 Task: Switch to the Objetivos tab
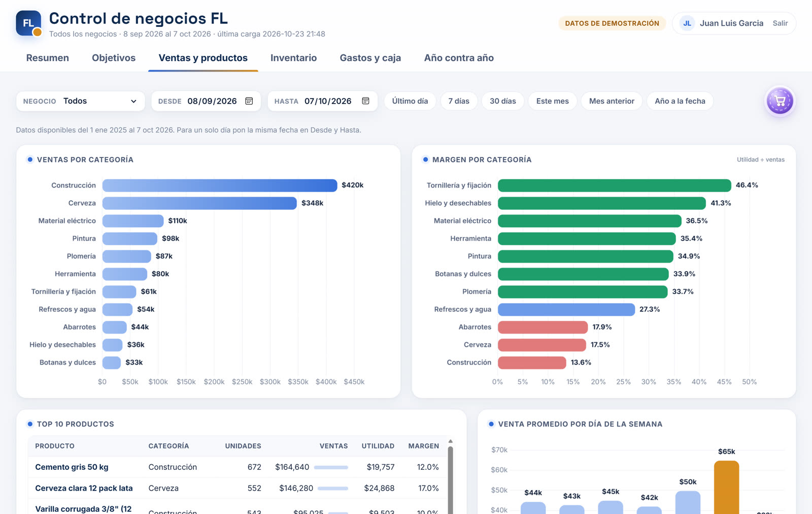[114, 58]
